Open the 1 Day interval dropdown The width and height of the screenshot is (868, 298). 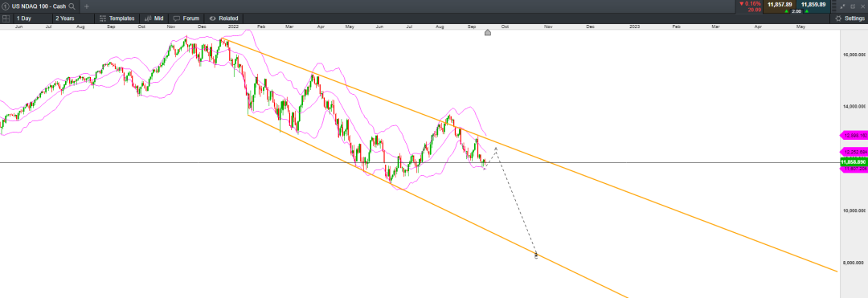[x=32, y=18]
